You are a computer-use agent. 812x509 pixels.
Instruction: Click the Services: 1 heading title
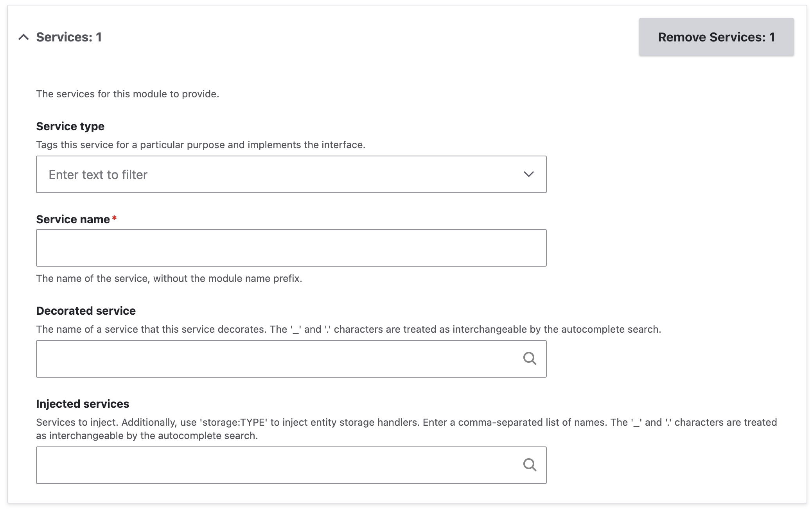coord(69,37)
